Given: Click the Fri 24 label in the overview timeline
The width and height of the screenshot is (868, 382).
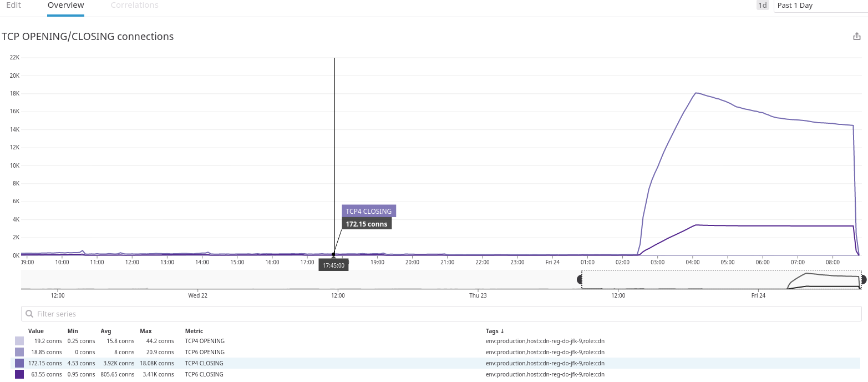Looking at the screenshot, I should [758, 295].
